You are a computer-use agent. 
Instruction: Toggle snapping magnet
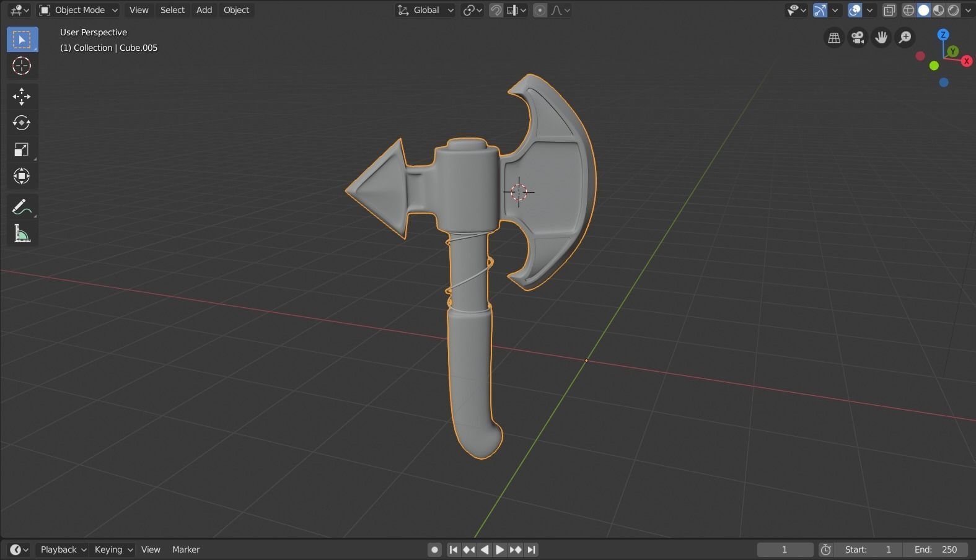pos(496,10)
